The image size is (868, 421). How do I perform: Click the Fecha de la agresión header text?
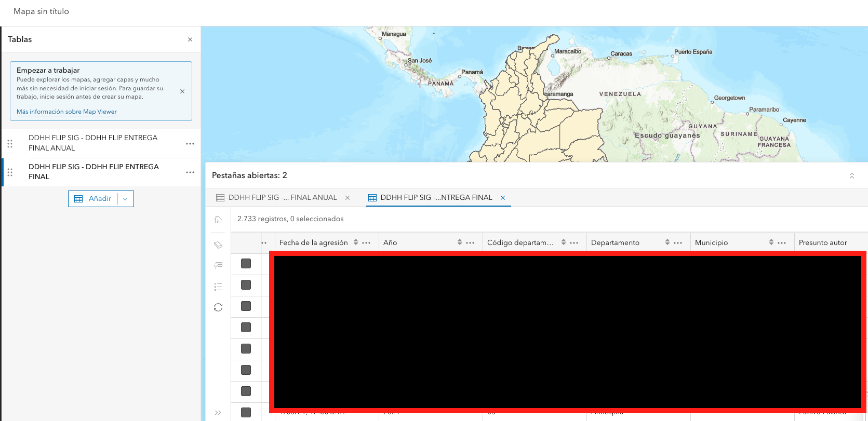(x=314, y=242)
